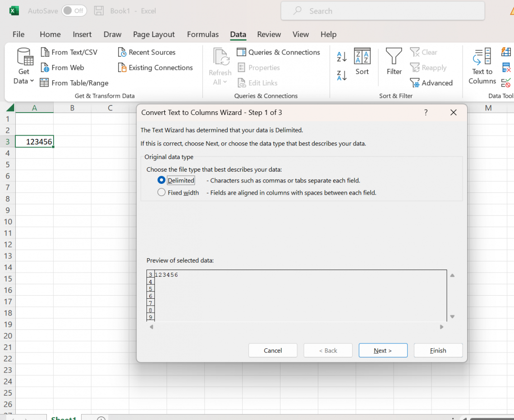Open the Data Validation icon
This screenshot has width=514, height=420.
click(506, 82)
